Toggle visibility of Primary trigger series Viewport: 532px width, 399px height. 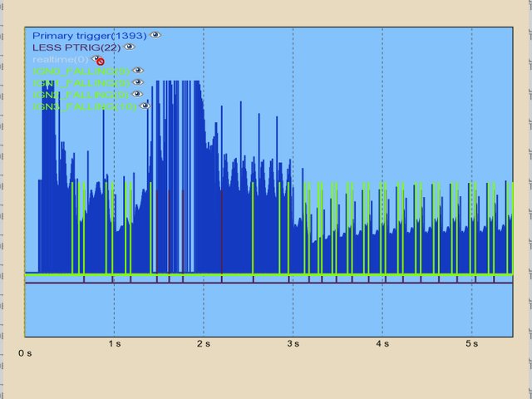tap(155, 36)
